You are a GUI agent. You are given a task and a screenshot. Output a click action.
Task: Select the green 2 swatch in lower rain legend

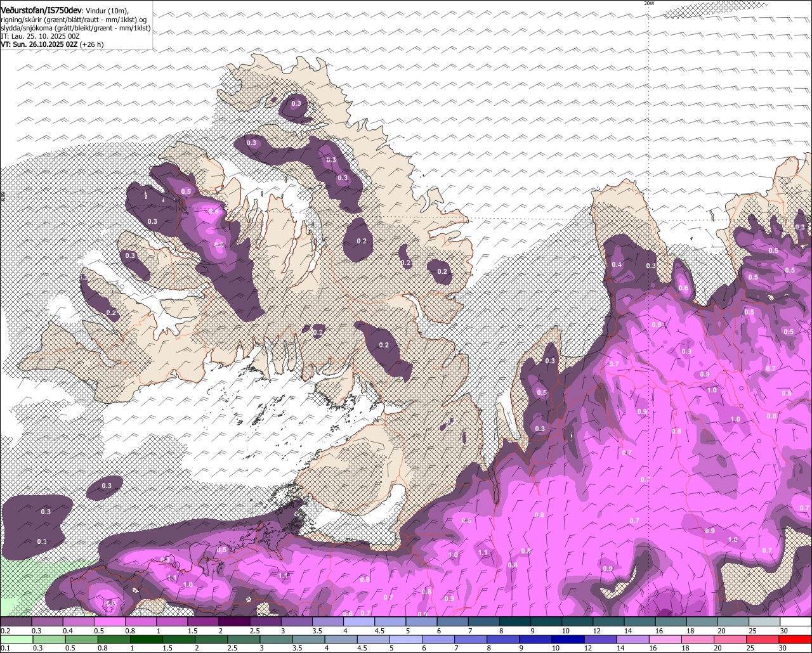point(211,639)
